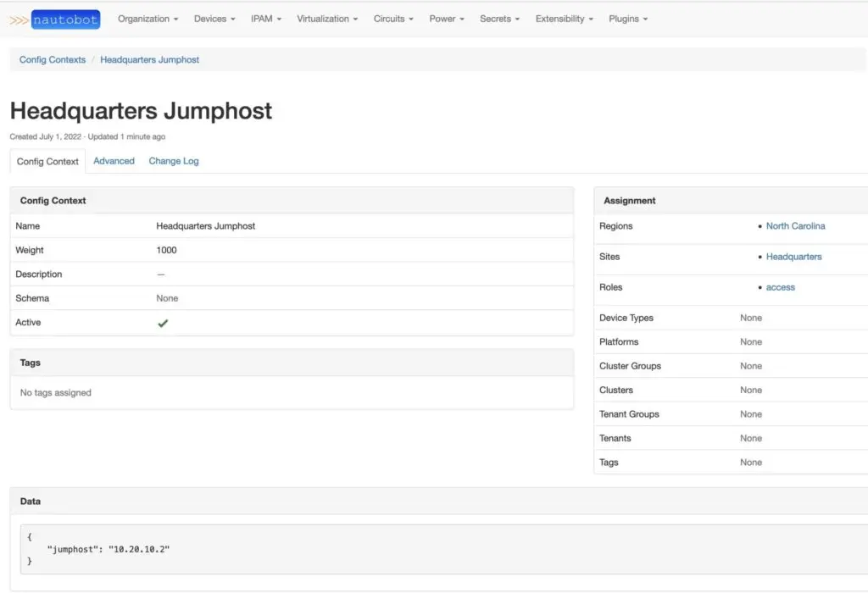Expand the IPAM menu
The width and height of the screenshot is (868, 593).
[265, 19]
